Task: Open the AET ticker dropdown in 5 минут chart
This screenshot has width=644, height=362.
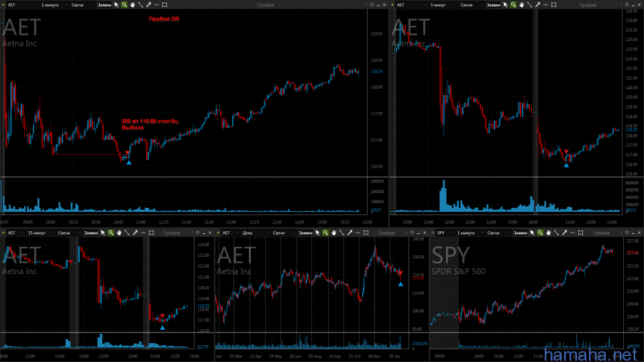Action: click(x=411, y=5)
